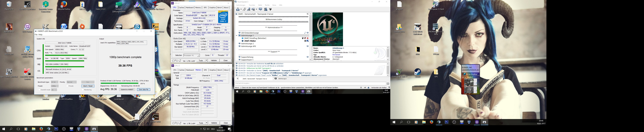Switch to Adminlounge 1 chat tab in TeamSpeak
Screen dimensions: 644x132
click(x=281, y=79)
